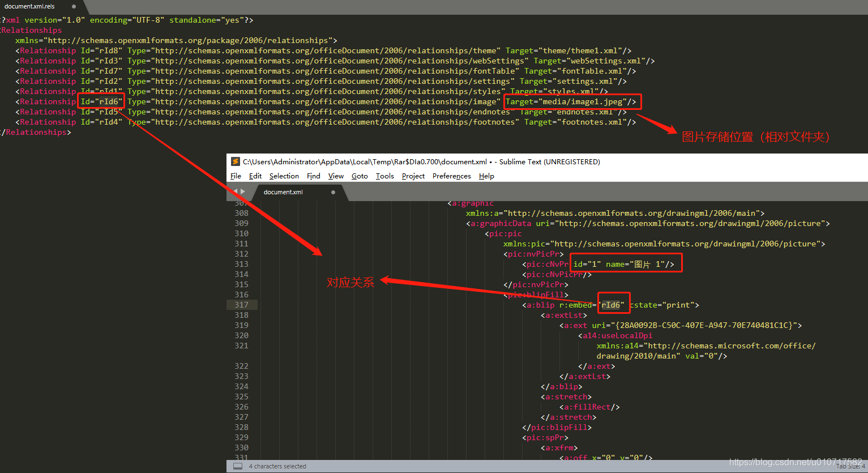
Task: Close document.xml.rels tab via unsaved dot
Action: pyautogui.click(x=74, y=6)
